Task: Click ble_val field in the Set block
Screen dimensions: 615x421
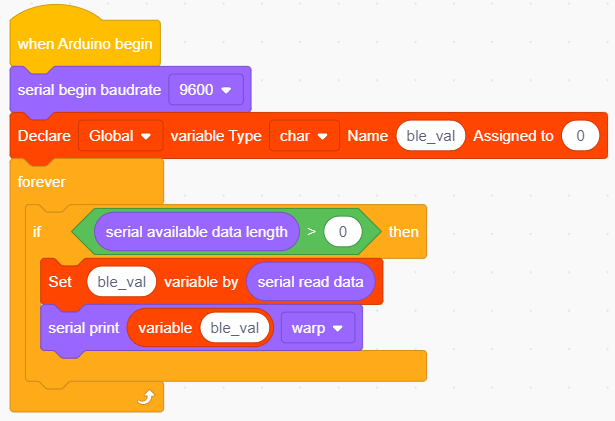Action: pyautogui.click(x=122, y=282)
